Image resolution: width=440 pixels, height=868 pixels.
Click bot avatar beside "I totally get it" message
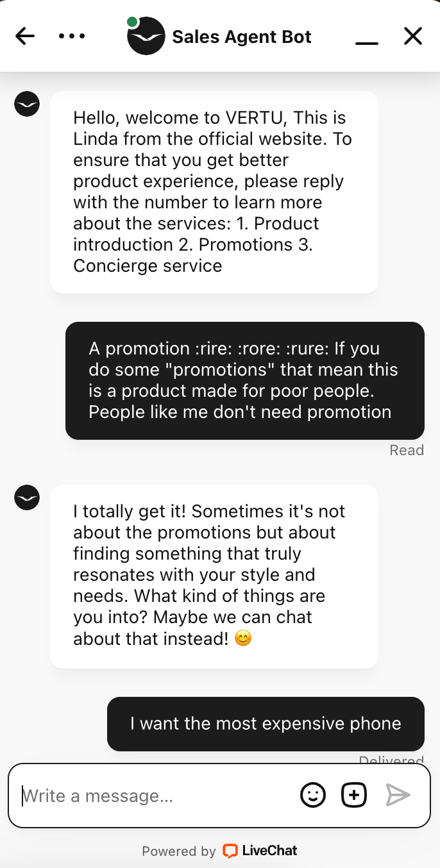click(x=27, y=497)
